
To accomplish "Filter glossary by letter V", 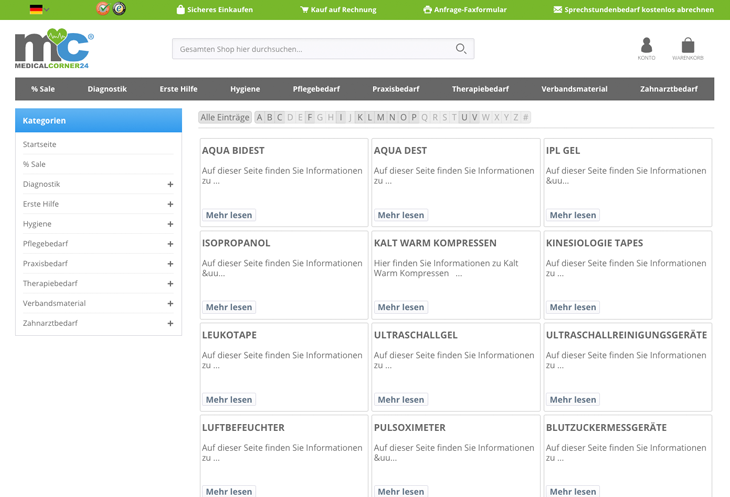I will pos(474,117).
